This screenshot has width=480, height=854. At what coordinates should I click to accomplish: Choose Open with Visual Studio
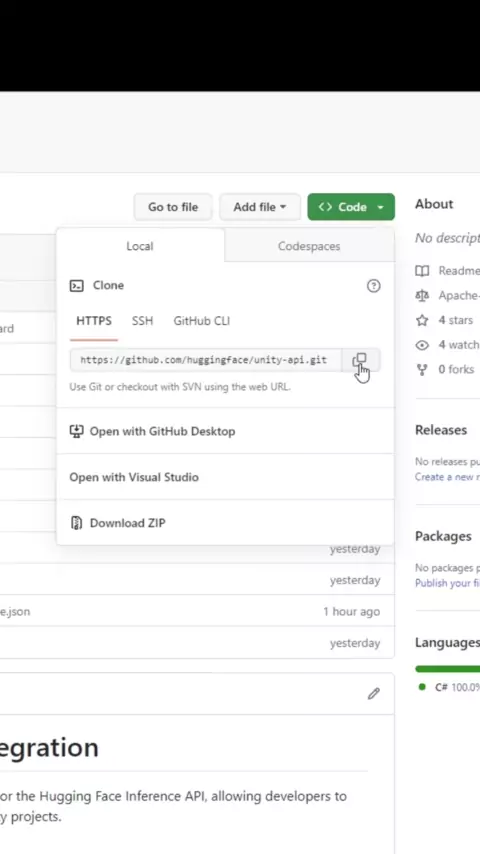(x=225, y=477)
